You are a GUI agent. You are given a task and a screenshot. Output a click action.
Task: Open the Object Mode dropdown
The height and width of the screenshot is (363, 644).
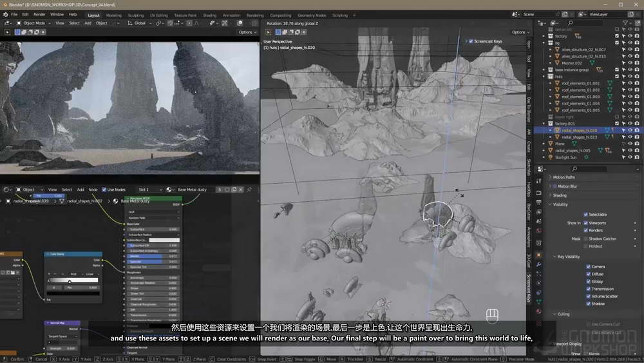(33, 23)
